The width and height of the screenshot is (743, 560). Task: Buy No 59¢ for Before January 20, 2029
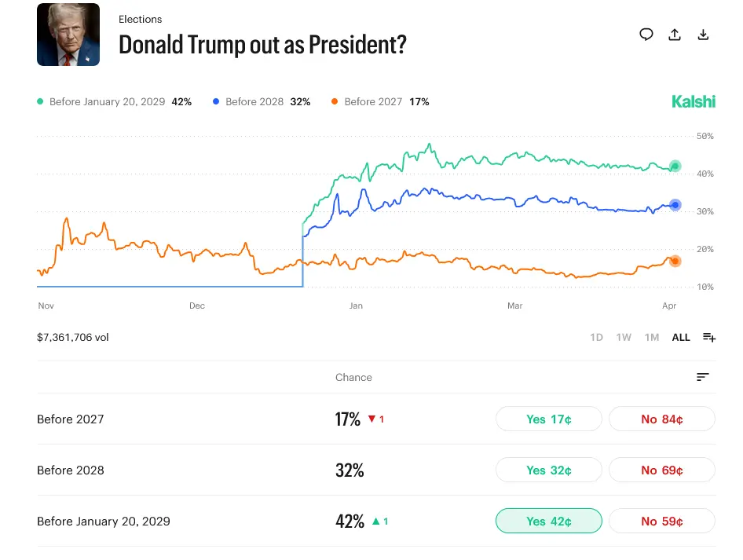[661, 522]
